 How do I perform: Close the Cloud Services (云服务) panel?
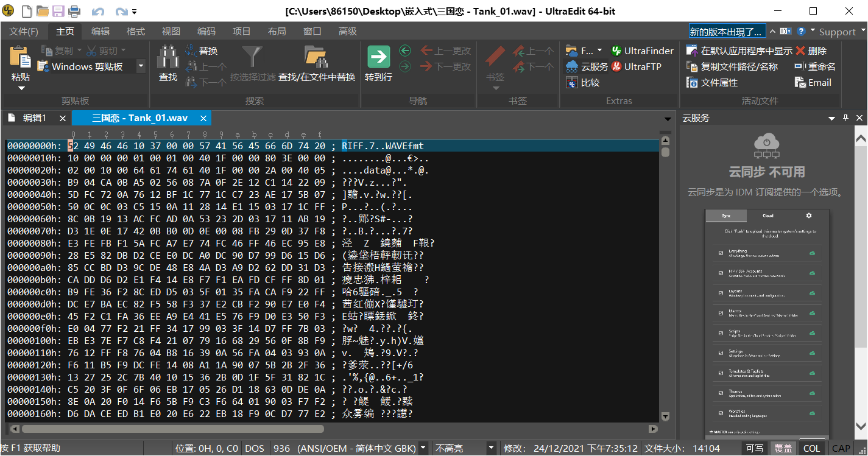click(859, 118)
